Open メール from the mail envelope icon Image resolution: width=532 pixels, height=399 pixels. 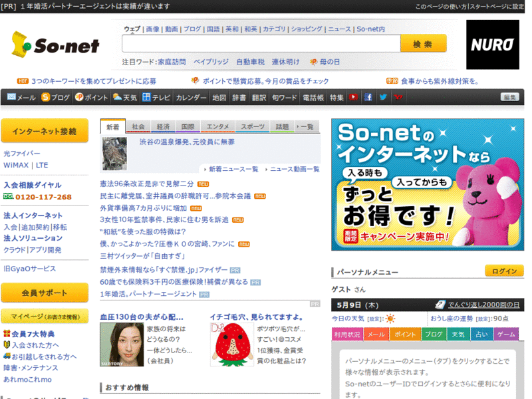click(x=21, y=97)
